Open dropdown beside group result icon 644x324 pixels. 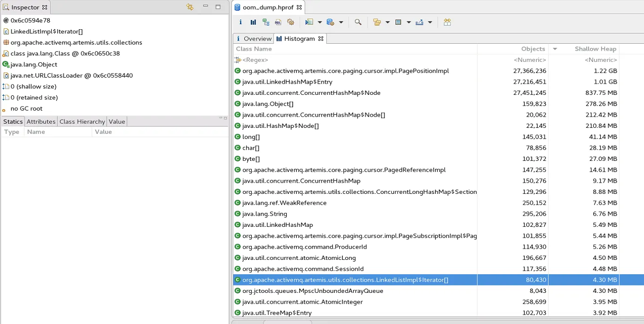pos(388,22)
